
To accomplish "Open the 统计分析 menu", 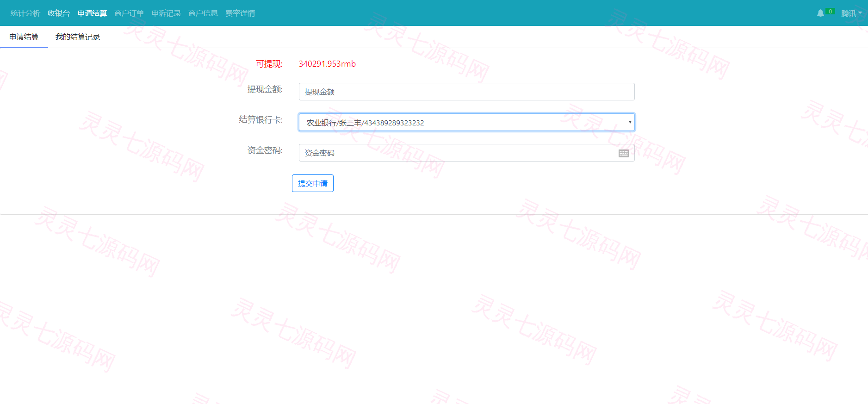I will pyautogui.click(x=25, y=13).
